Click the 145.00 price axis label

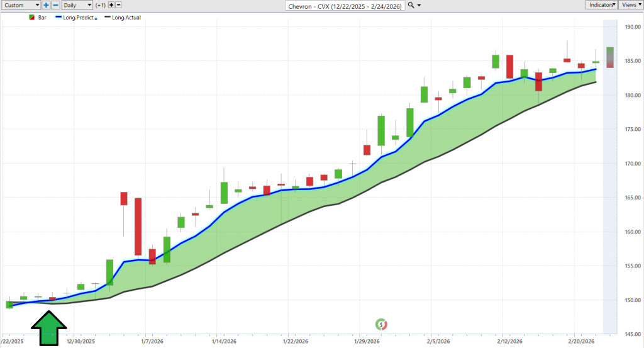[633, 334]
